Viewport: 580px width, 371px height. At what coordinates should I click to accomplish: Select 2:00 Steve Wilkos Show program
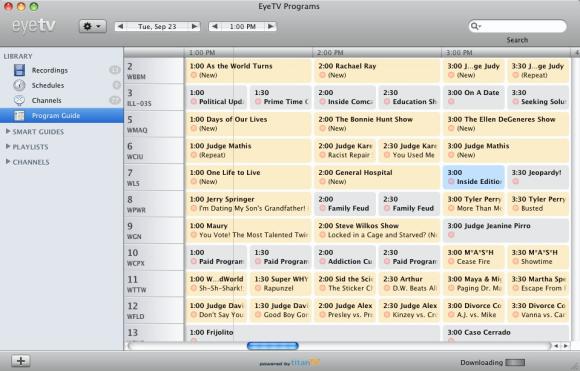[377, 230]
